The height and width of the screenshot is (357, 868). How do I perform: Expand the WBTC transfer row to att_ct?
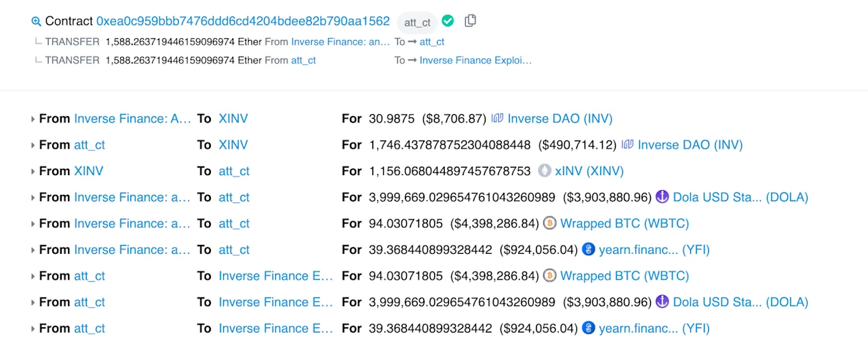33,224
